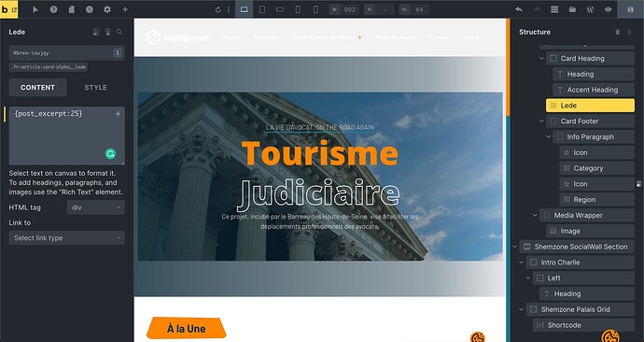The image size is (644, 342).
Task: Select the .fr-article-card-alpha__lede class chip
Action: point(48,67)
